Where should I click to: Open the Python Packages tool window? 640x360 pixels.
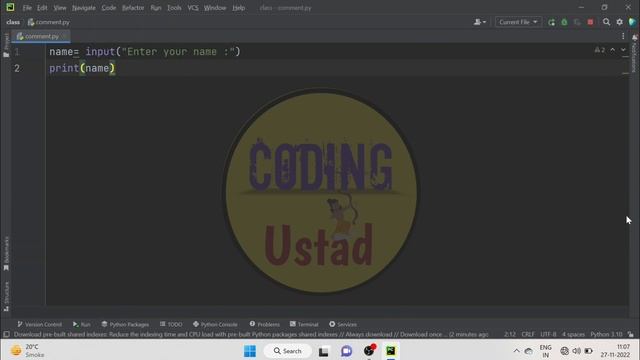tap(125, 324)
